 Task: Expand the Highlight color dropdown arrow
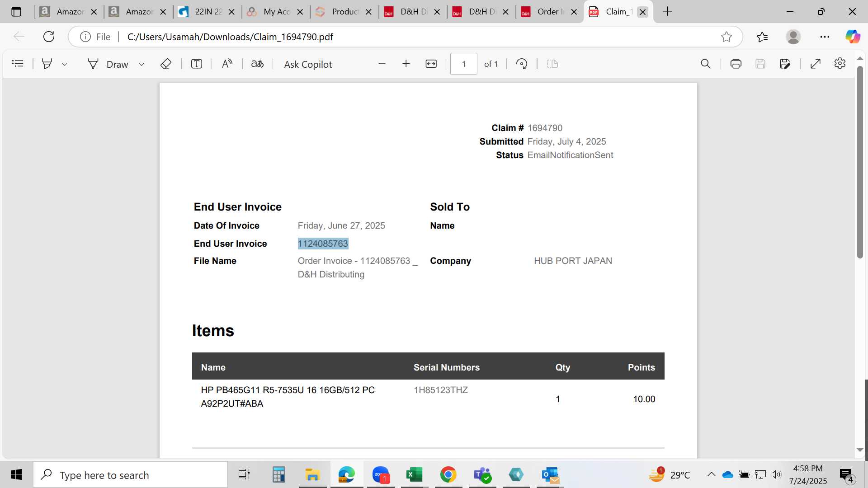click(x=65, y=64)
